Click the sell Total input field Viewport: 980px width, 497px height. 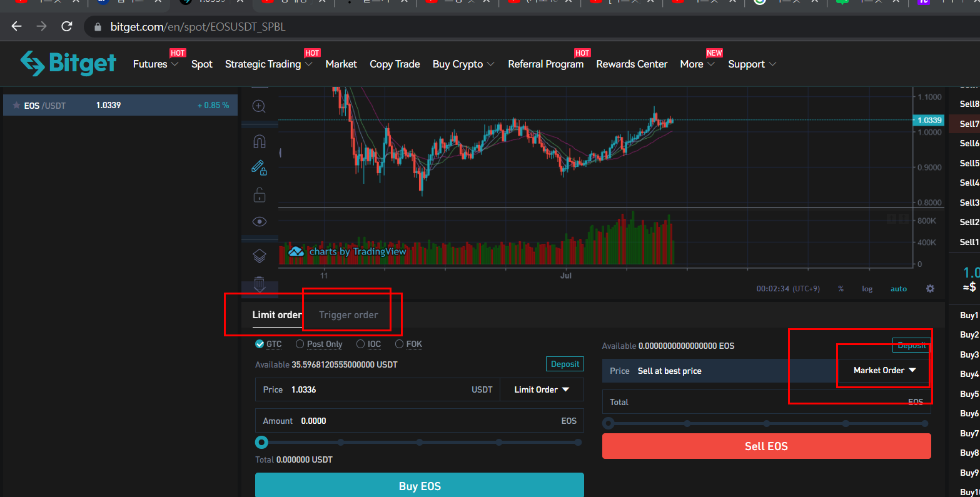[766, 402]
